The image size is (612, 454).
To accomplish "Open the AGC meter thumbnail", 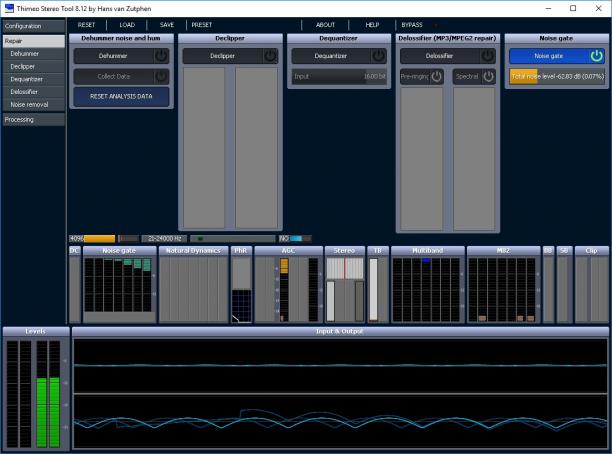I will (288, 284).
